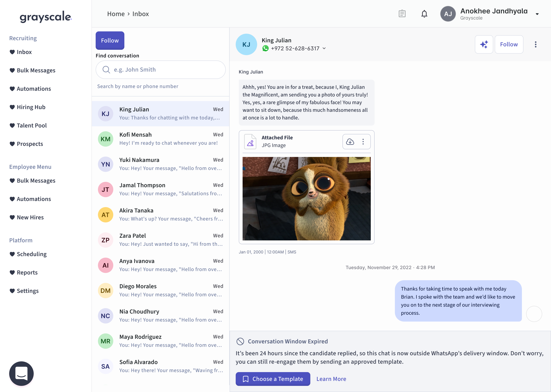The width and height of the screenshot is (551, 392).
Task: Click the sent message bubble to Brian
Action: [x=458, y=301]
